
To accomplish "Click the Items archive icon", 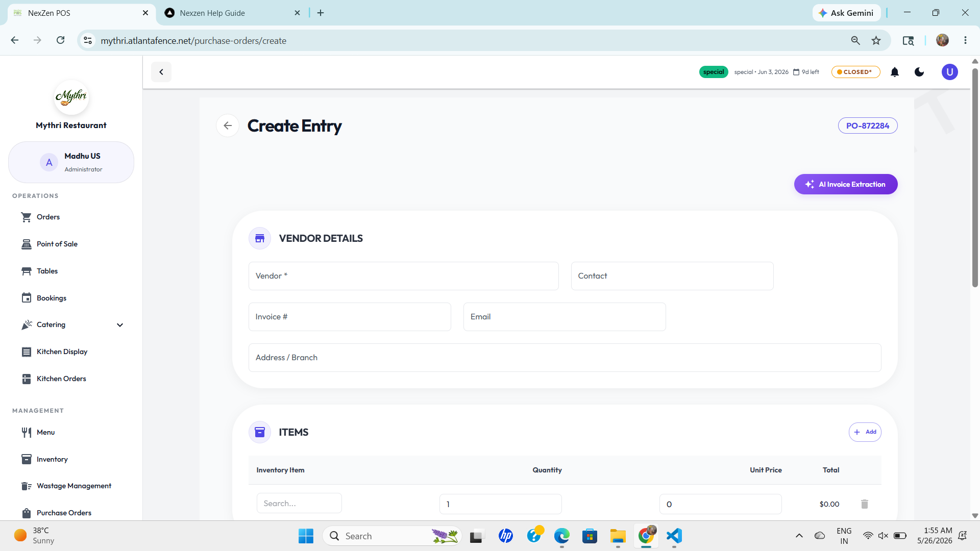I will coord(260,432).
